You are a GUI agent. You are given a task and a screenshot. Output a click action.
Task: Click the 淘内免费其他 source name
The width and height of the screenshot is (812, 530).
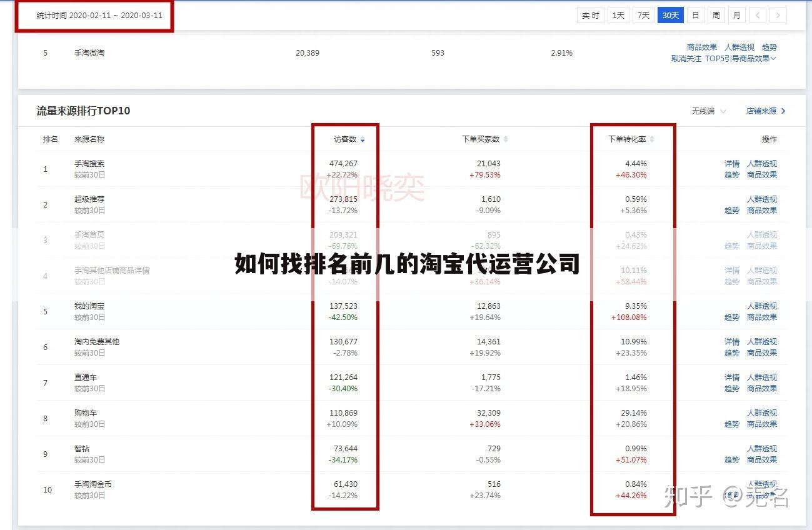coord(97,342)
